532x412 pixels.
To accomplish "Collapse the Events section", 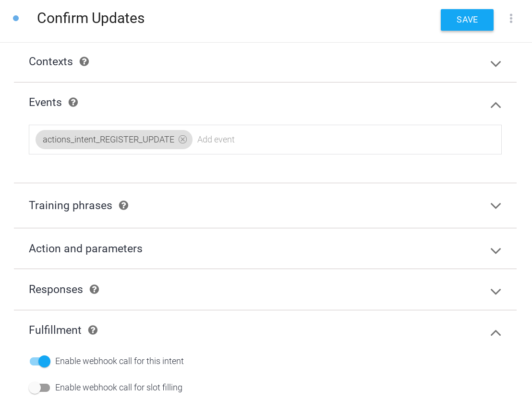I will pos(496,105).
